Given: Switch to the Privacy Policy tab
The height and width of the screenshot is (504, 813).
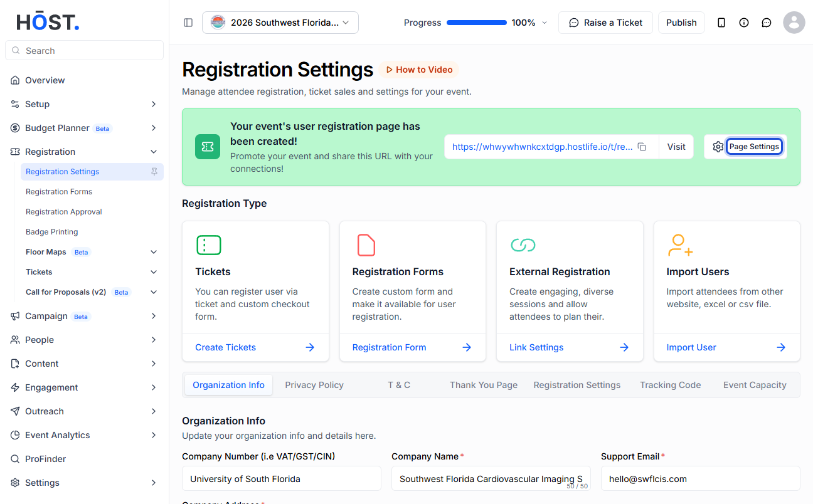Looking at the screenshot, I should (314, 385).
